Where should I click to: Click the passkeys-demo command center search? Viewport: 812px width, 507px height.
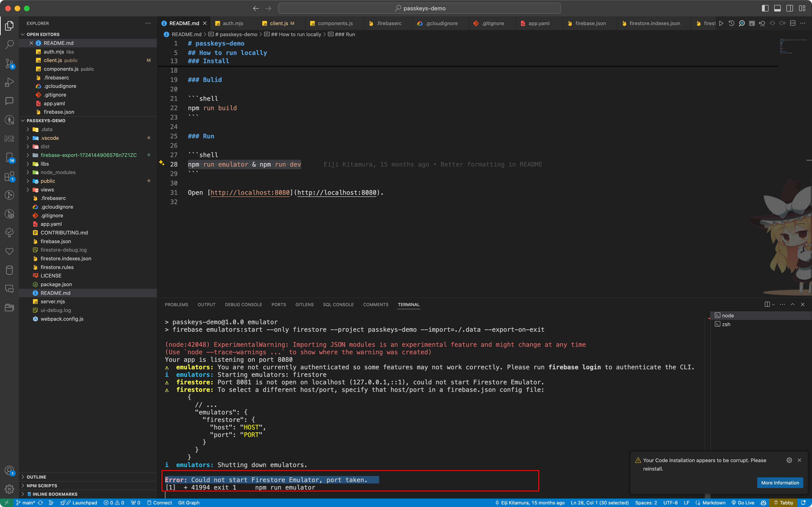click(419, 8)
